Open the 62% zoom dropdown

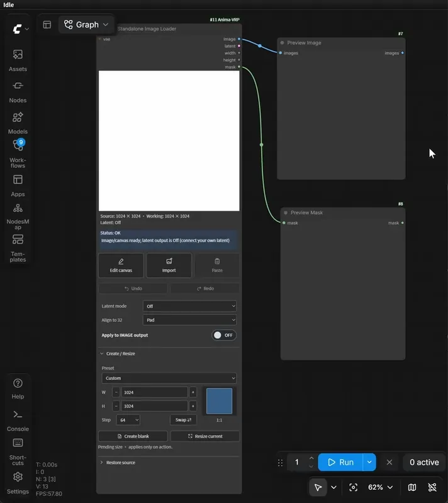(381, 488)
